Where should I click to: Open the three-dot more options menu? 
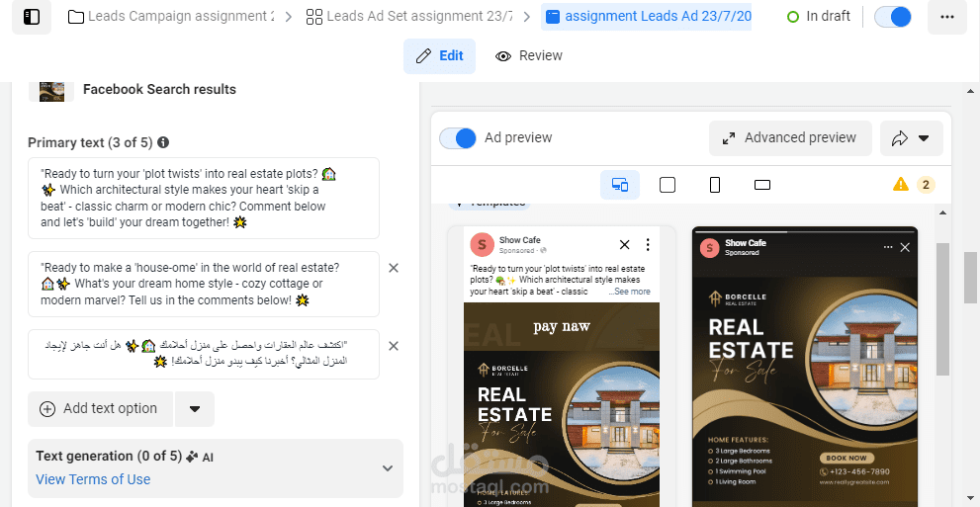(x=947, y=17)
